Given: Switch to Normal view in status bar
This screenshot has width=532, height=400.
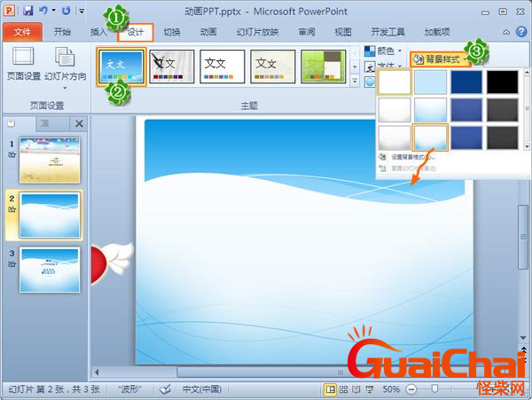Looking at the screenshot, I should pos(330,389).
